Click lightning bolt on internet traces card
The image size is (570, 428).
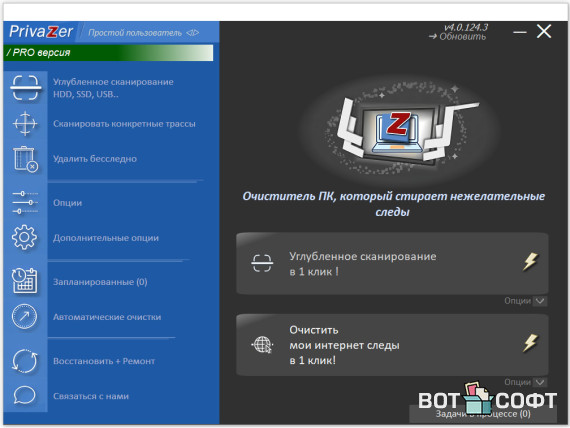coord(530,343)
